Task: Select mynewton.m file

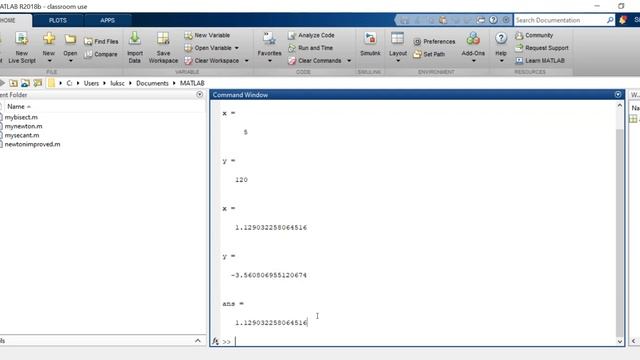Action: coord(23,126)
